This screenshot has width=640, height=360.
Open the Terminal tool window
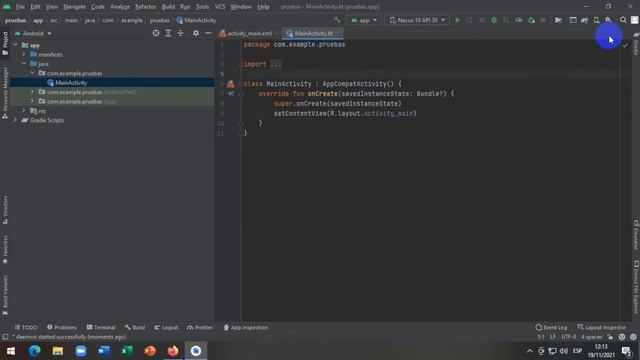(x=101, y=327)
